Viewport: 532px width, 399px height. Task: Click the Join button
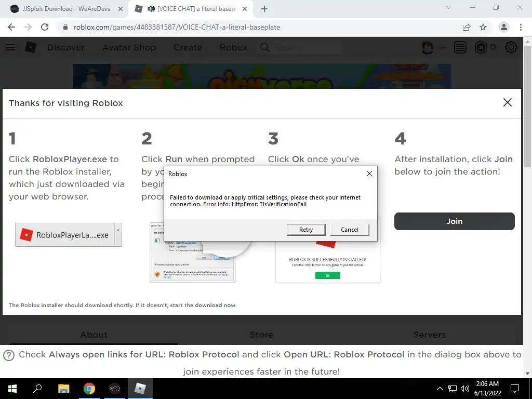(x=454, y=221)
